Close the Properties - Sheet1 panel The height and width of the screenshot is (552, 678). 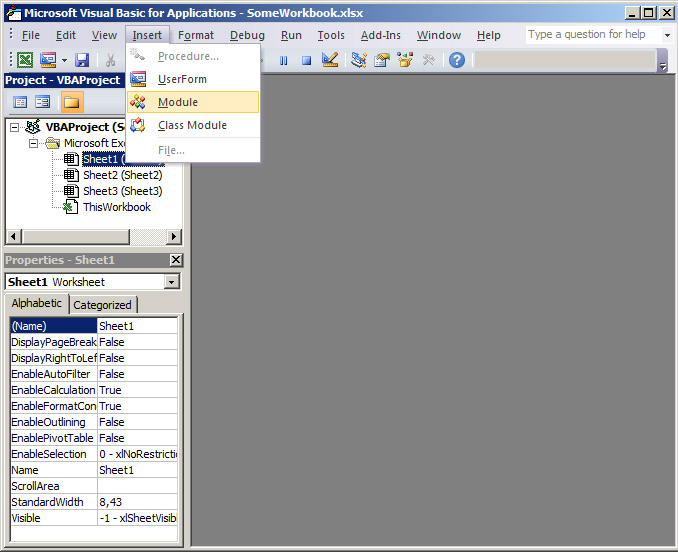(176, 260)
